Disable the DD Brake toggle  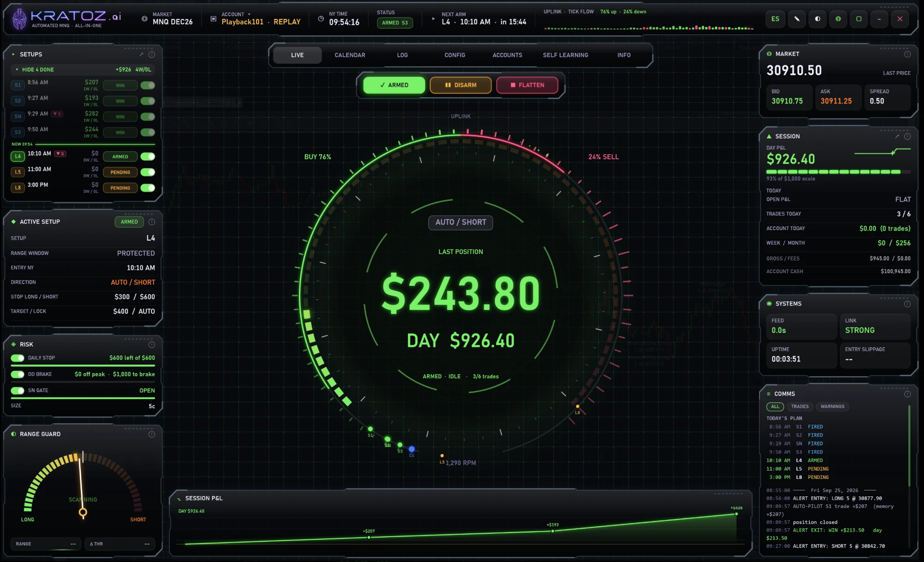(x=18, y=374)
